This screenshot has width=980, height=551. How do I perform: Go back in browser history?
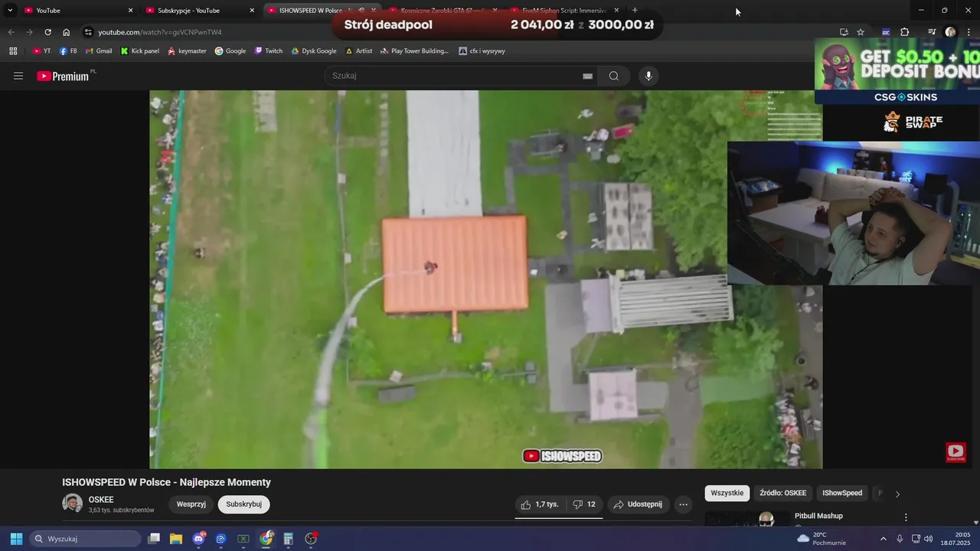pos(11,32)
